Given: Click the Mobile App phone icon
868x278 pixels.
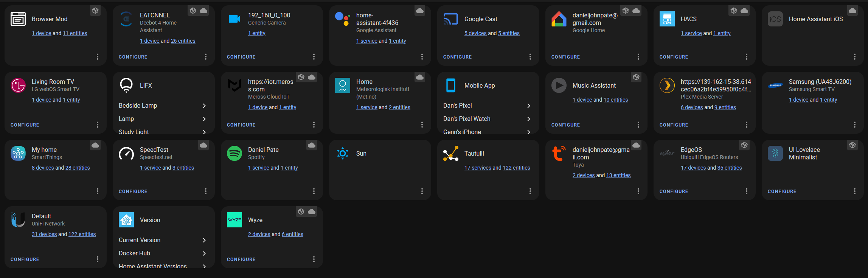Looking at the screenshot, I should [451, 85].
